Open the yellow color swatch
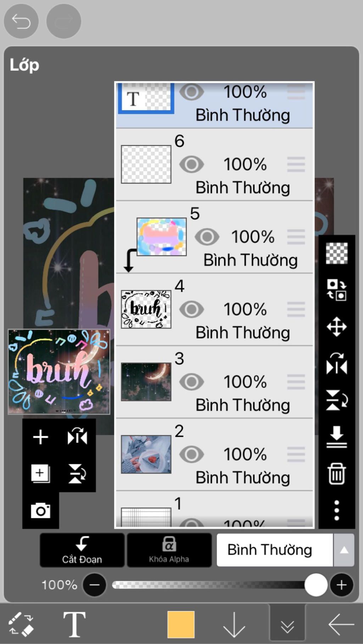363x644 pixels. tap(181, 624)
